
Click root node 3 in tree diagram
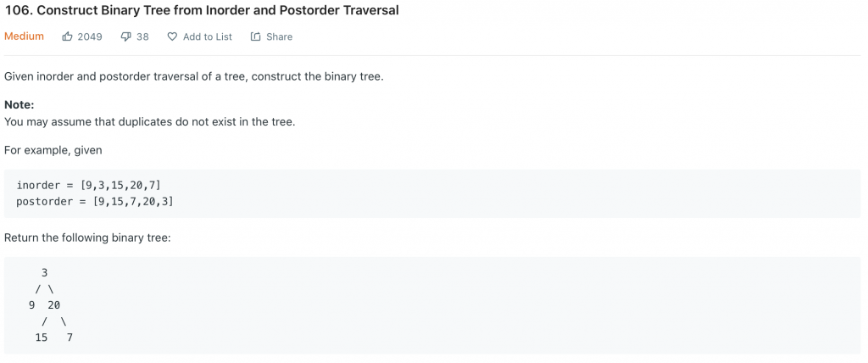[x=44, y=273]
